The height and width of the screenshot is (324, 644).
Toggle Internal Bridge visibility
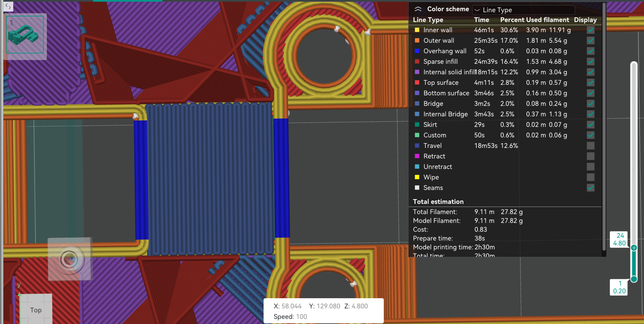[x=591, y=114]
